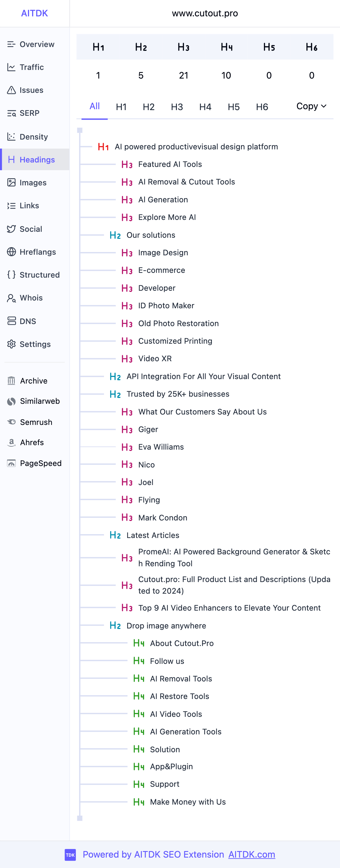Open the PageSpeed menu item
The height and width of the screenshot is (868, 340).
(40, 463)
